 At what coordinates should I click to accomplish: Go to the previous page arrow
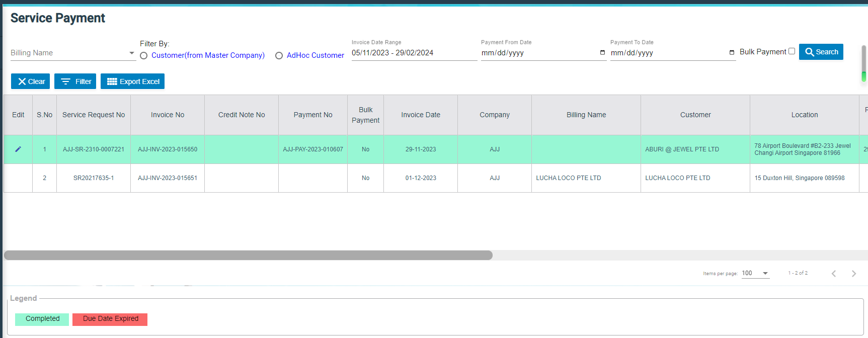(834, 274)
